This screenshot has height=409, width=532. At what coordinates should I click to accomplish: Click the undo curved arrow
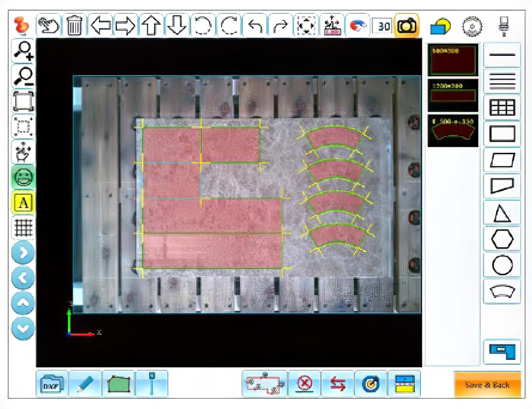tap(255, 26)
